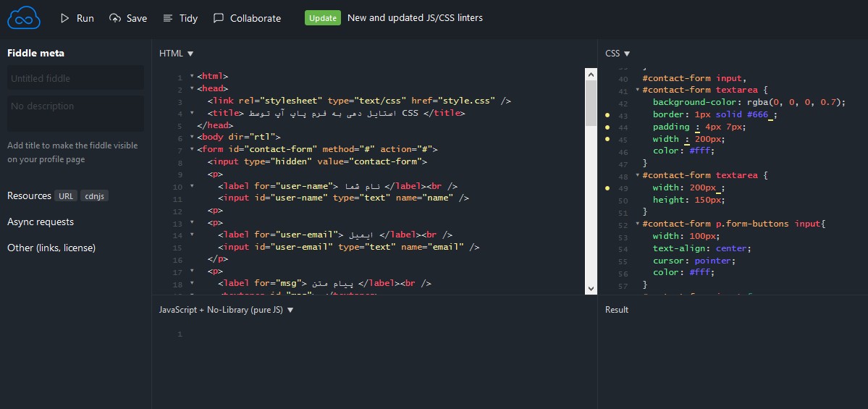Click the Tidy lines icon
This screenshot has width=868, height=409.
(x=168, y=18)
